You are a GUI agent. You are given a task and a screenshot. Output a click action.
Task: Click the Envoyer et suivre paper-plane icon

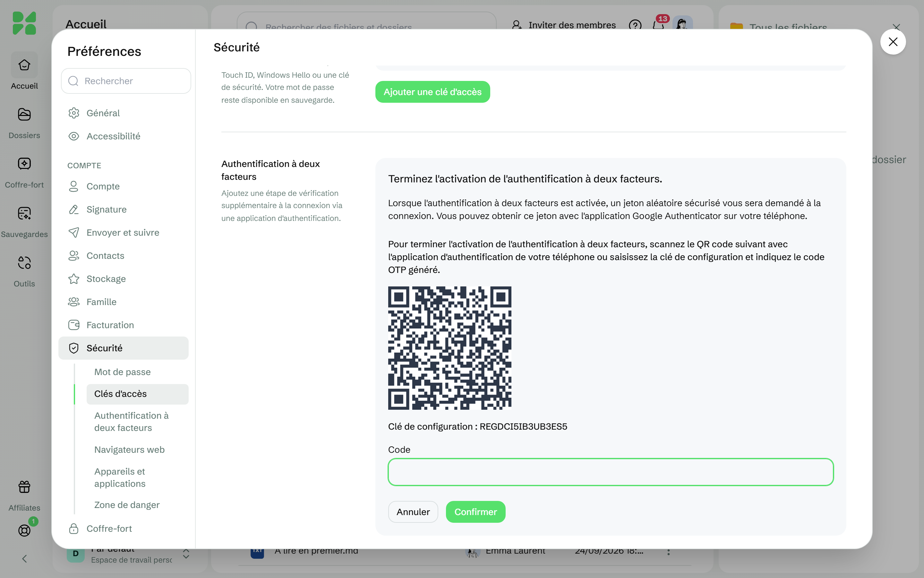click(x=74, y=232)
